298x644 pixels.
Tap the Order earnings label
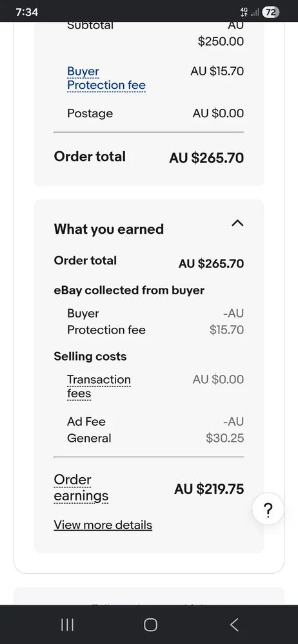pyautogui.click(x=81, y=488)
